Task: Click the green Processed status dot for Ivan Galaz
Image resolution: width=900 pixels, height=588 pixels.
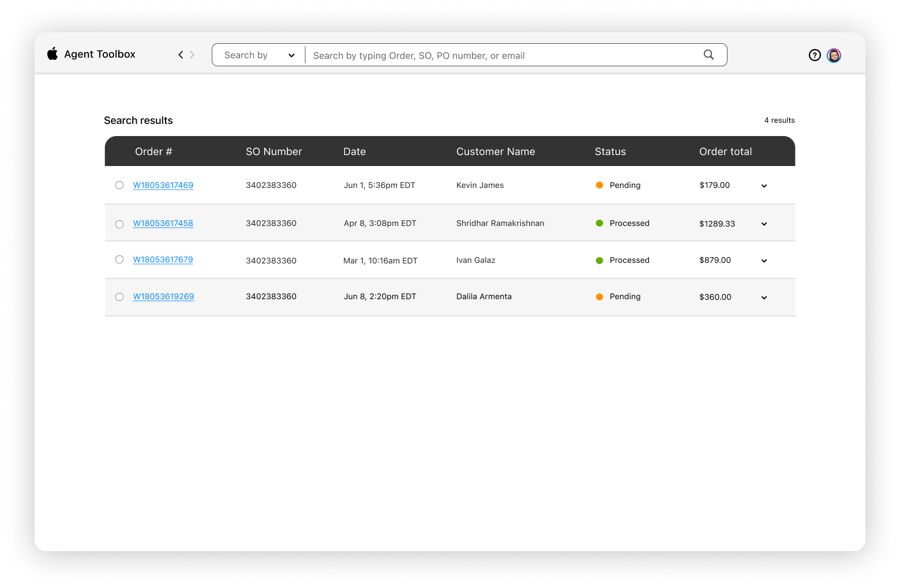Action: coord(600,260)
